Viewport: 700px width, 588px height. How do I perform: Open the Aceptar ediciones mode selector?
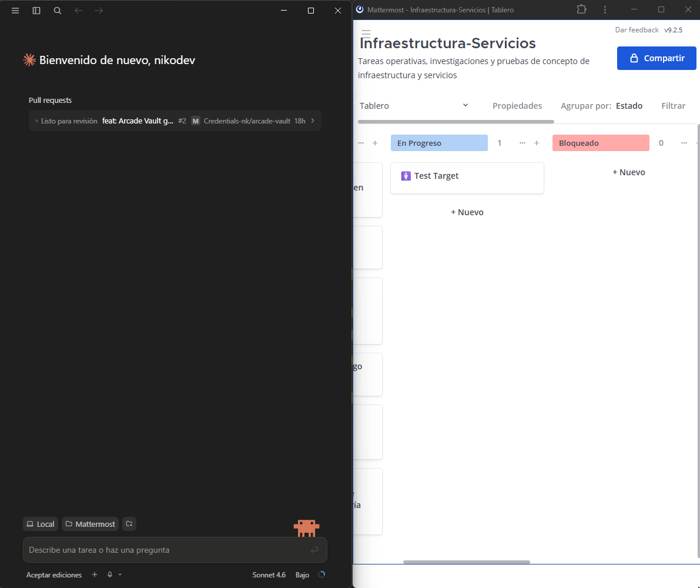pyautogui.click(x=54, y=575)
